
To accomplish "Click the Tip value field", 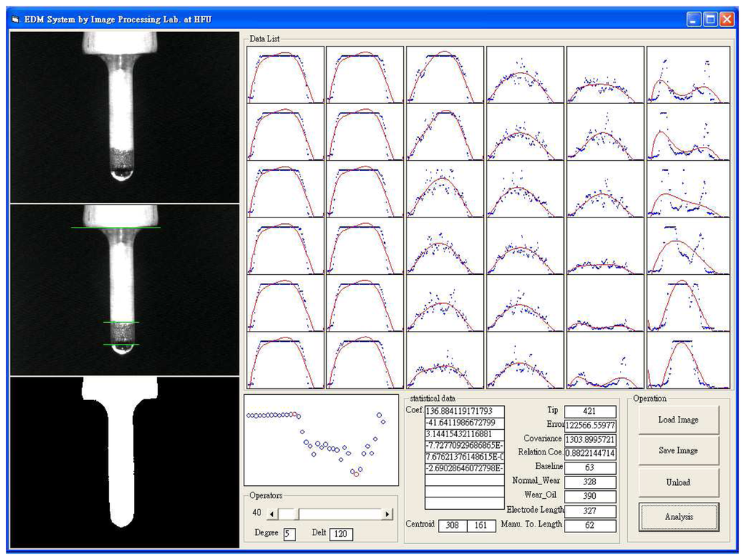I will point(589,412).
